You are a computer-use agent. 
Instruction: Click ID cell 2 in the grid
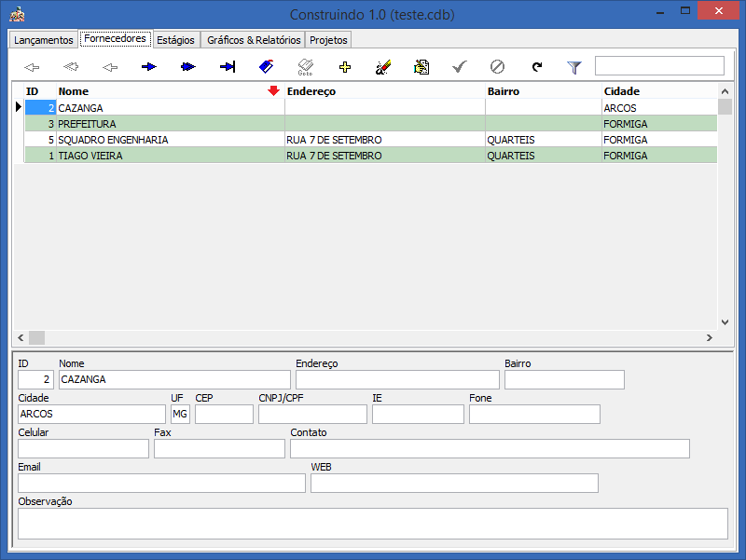pyautogui.click(x=40, y=108)
